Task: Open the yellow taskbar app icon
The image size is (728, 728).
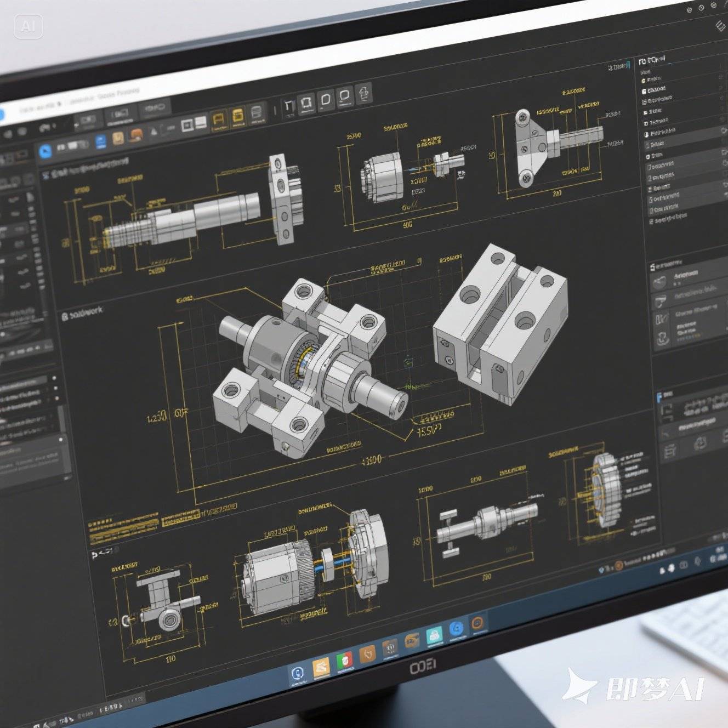Action: point(321,667)
